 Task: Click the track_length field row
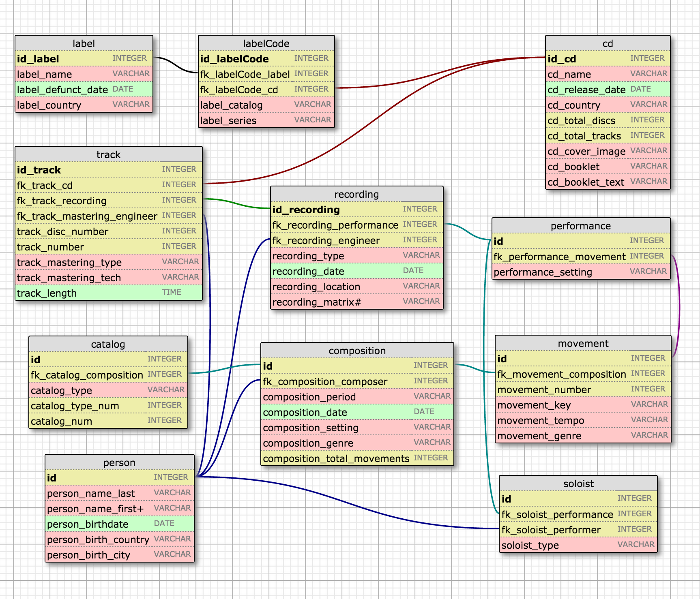[x=108, y=293]
